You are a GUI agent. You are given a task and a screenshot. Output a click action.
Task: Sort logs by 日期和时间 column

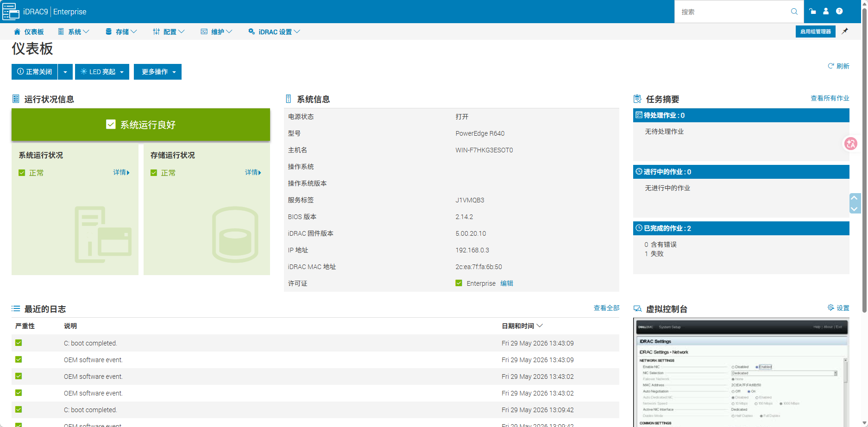pyautogui.click(x=522, y=326)
